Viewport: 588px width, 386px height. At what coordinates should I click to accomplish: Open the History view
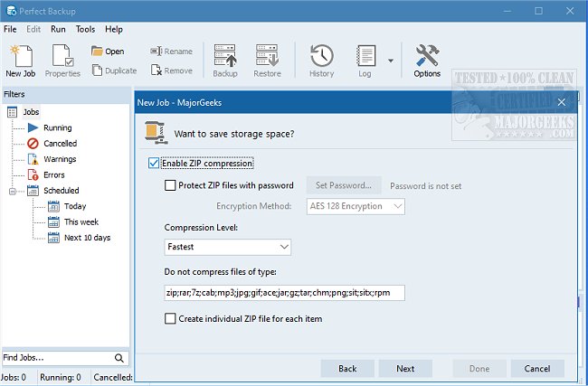pos(321,61)
